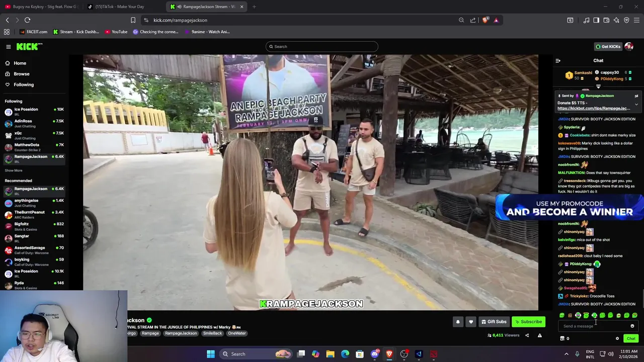Screen dimensions: 644x362
Task: Open Brave Wallet icon
Action: (x=606, y=20)
